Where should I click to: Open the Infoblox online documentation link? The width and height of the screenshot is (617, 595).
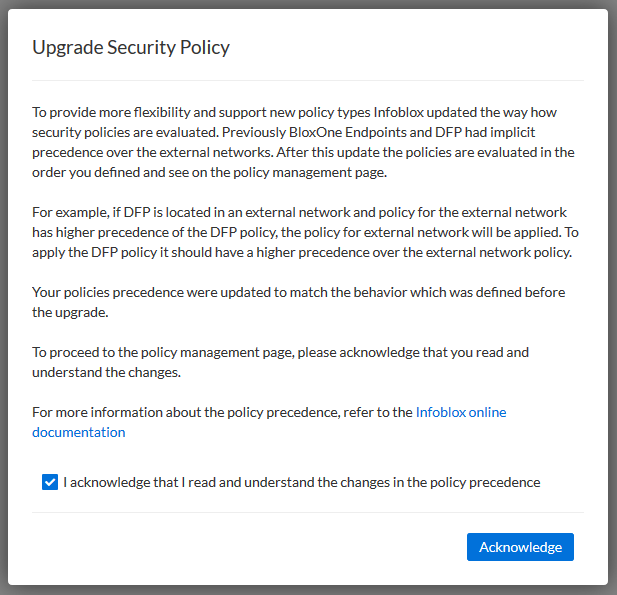(461, 412)
